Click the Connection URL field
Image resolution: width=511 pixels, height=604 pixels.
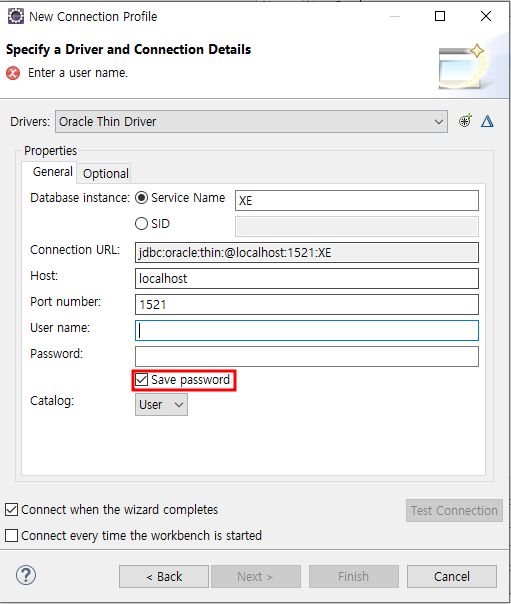coord(307,253)
